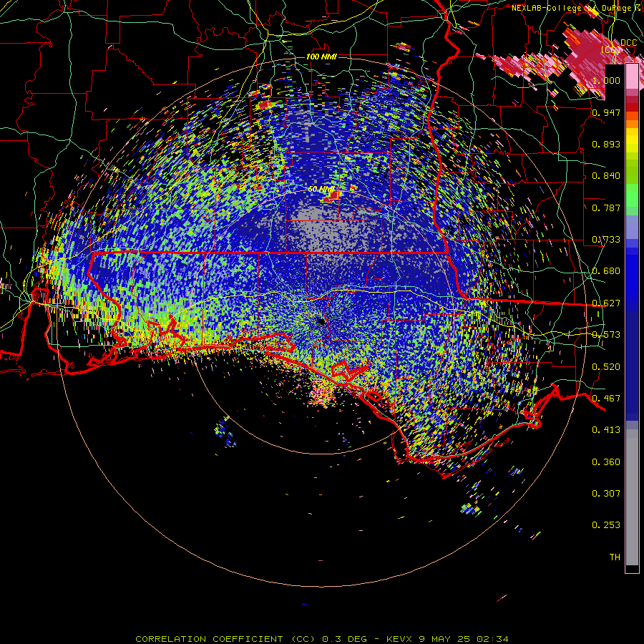Select the 0.253 legend value
This screenshot has height=644, width=644.
606,525
